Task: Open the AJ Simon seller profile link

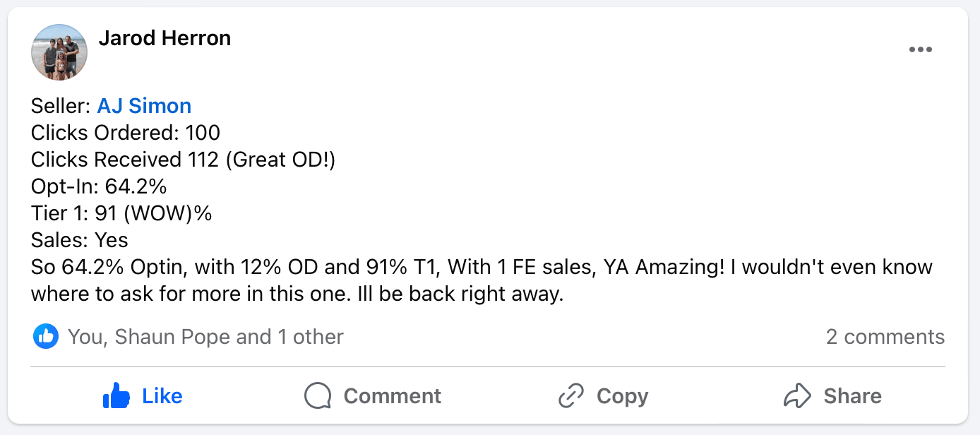Action: (144, 106)
